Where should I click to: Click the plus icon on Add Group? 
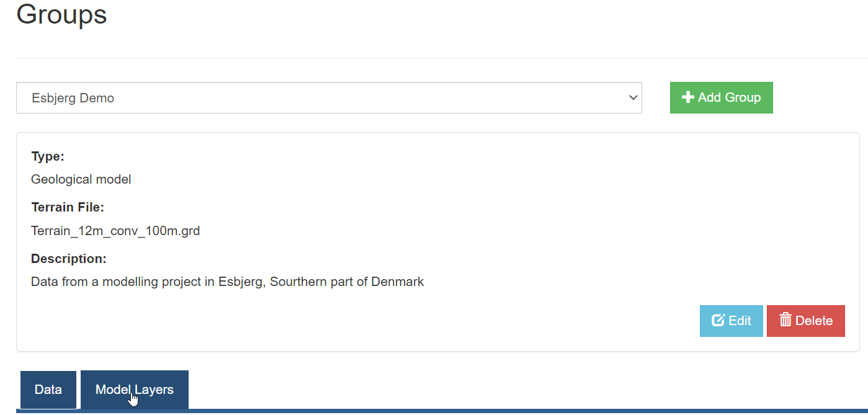click(x=687, y=97)
